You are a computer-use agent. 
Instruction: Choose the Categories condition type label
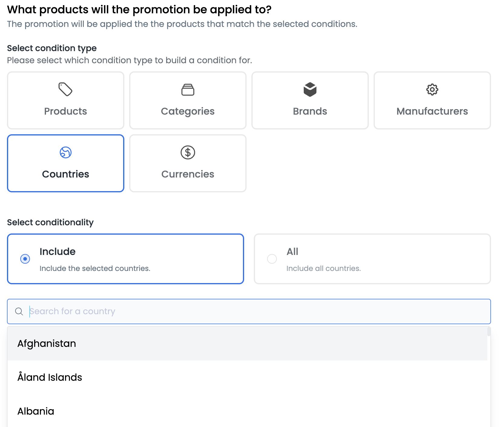coord(188,112)
